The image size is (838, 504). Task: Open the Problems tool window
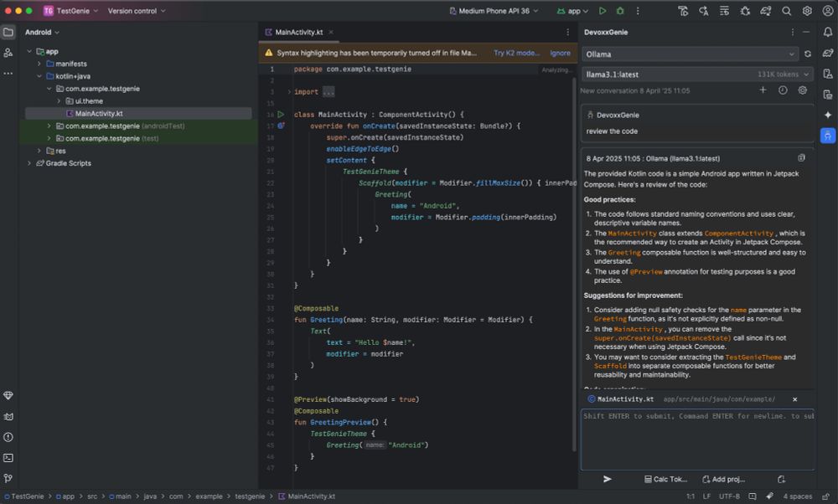[8, 437]
